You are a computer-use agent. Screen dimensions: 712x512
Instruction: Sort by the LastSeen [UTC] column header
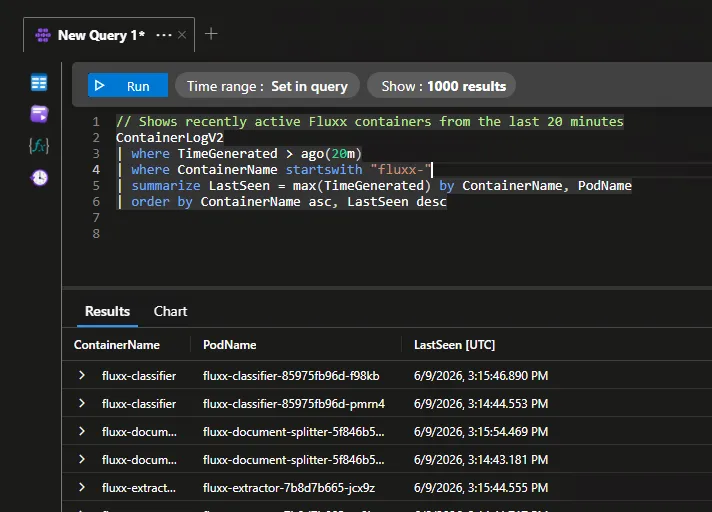(x=454, y=345)
